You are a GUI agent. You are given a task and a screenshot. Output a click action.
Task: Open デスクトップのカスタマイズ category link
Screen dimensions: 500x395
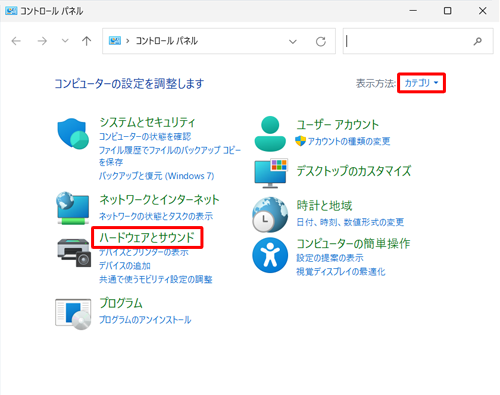tap(354, 171)
